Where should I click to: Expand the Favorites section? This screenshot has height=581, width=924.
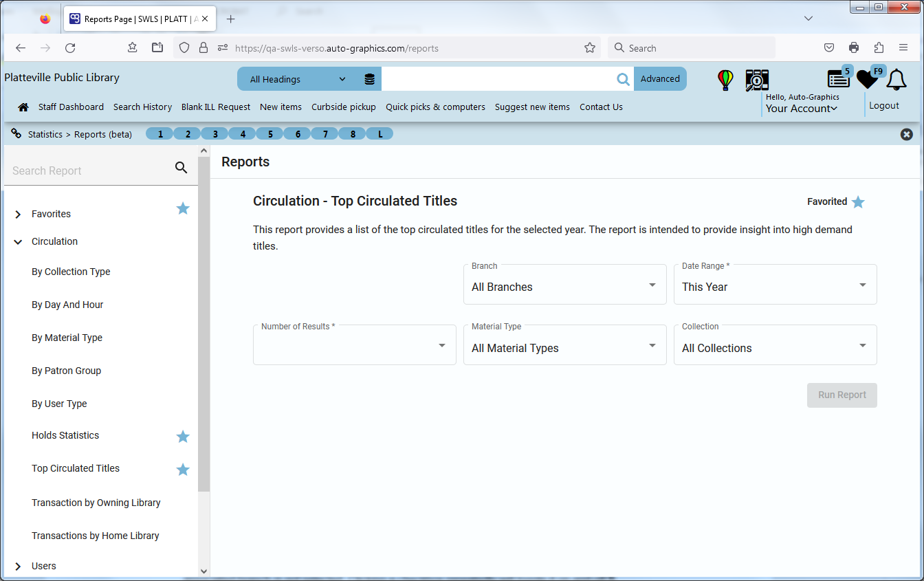(18, 215)
